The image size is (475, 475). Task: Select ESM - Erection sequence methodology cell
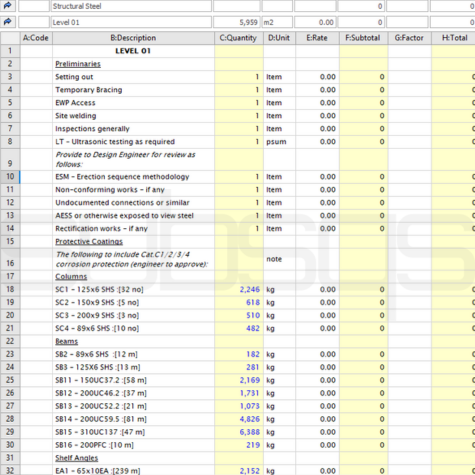(133, 177)
